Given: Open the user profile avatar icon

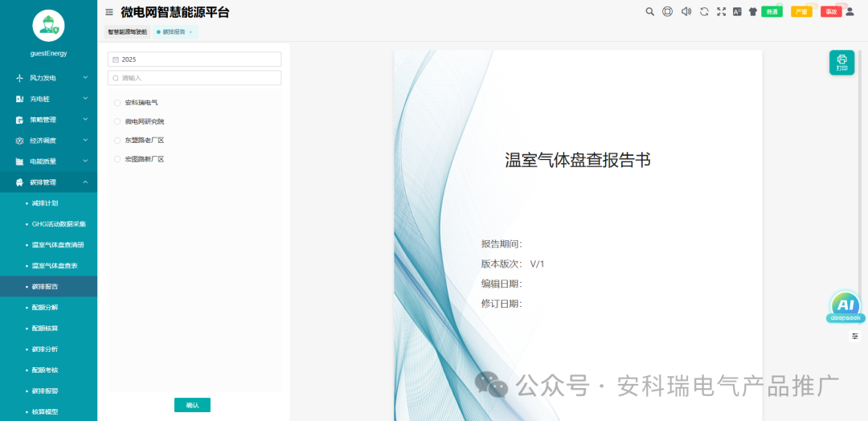Looking at the screenshot, I should pos(850,11).
